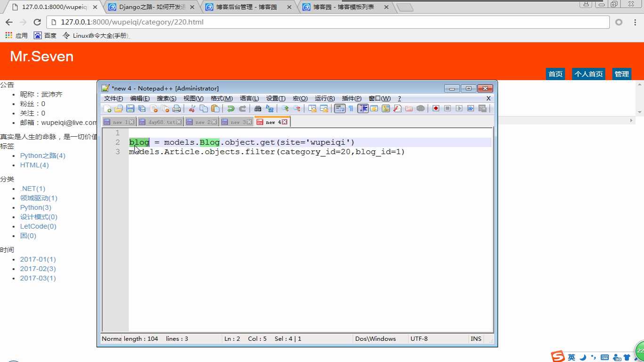
Task: Open the Python之路(4) tag link
Action: click(x=43, y=156)
